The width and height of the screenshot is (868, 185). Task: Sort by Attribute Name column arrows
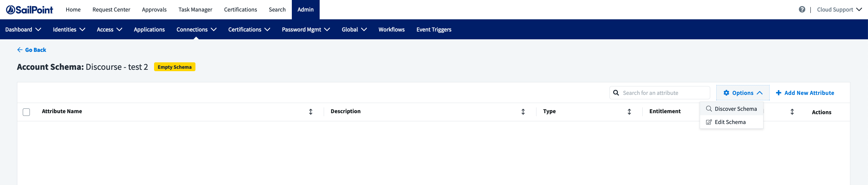point(310,112)
